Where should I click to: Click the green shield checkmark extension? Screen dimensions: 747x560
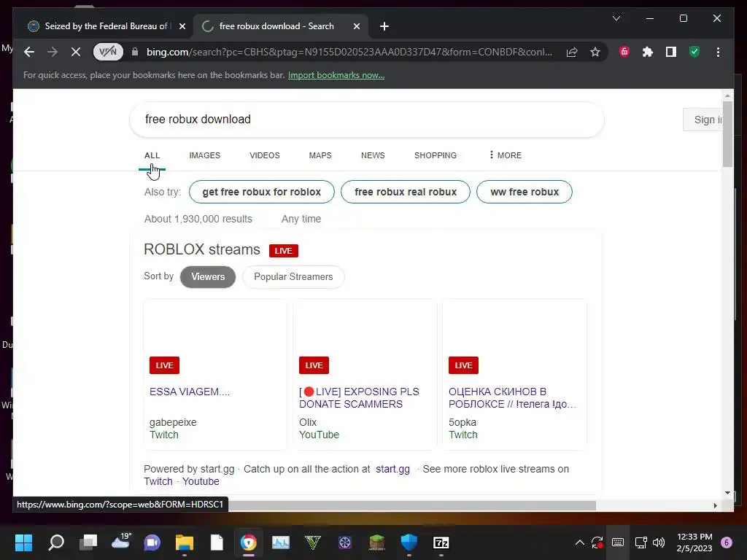tap(694, 52)
